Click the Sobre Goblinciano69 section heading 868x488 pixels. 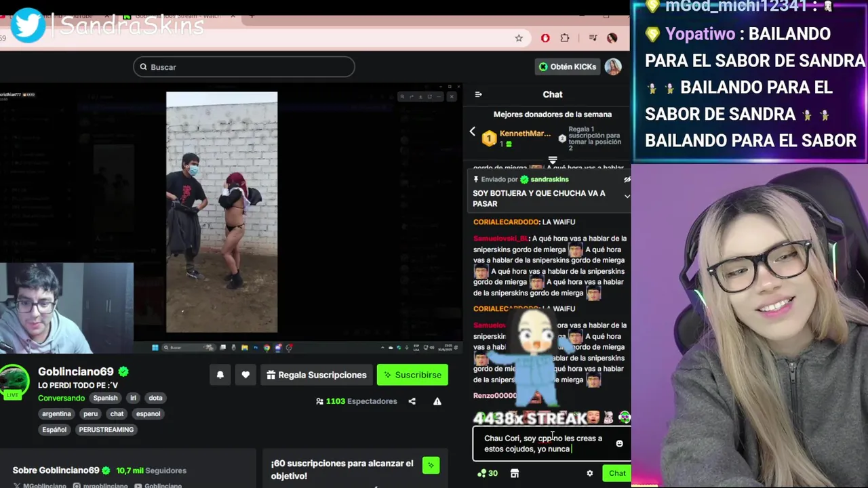(x=56, y=470)
